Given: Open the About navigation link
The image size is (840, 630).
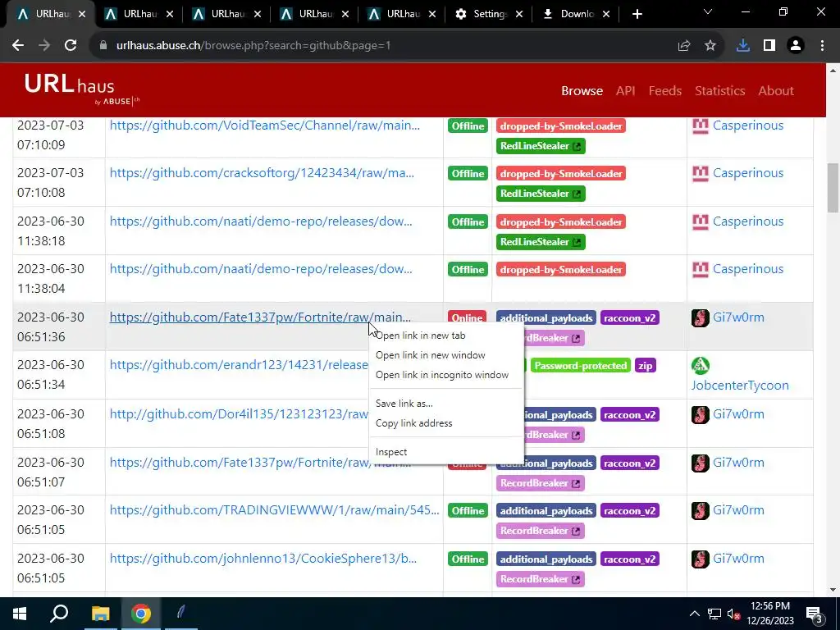Looking at the screenshot, I should click(x=776, y=90).
